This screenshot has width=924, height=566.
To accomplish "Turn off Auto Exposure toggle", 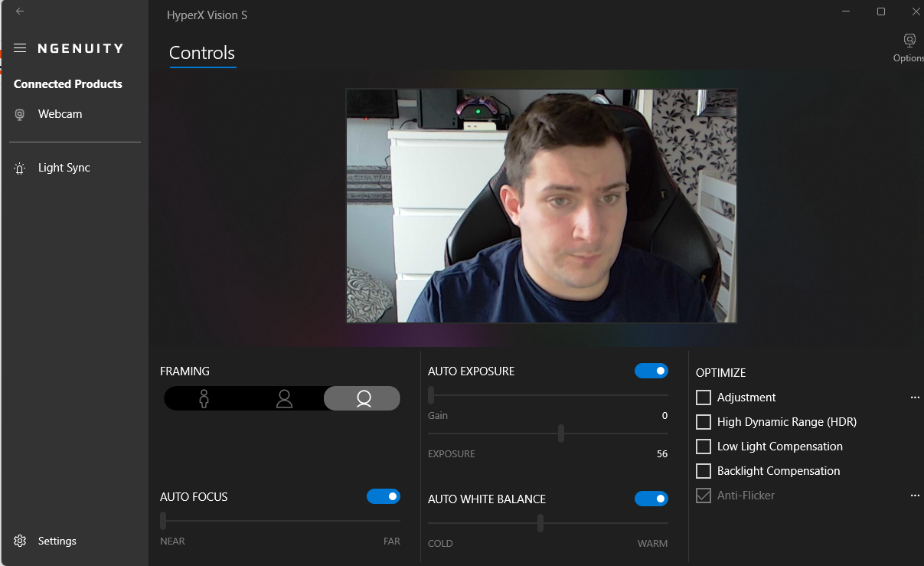I will tap(651, 371).
